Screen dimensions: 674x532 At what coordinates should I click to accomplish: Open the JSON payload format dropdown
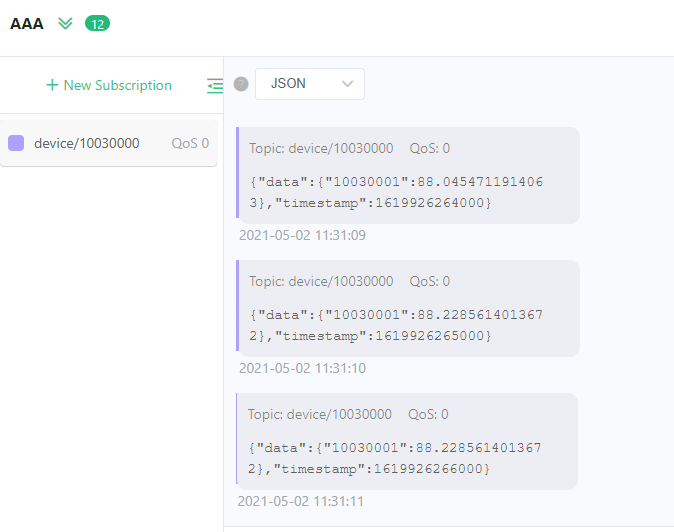[x=309, y=84]
